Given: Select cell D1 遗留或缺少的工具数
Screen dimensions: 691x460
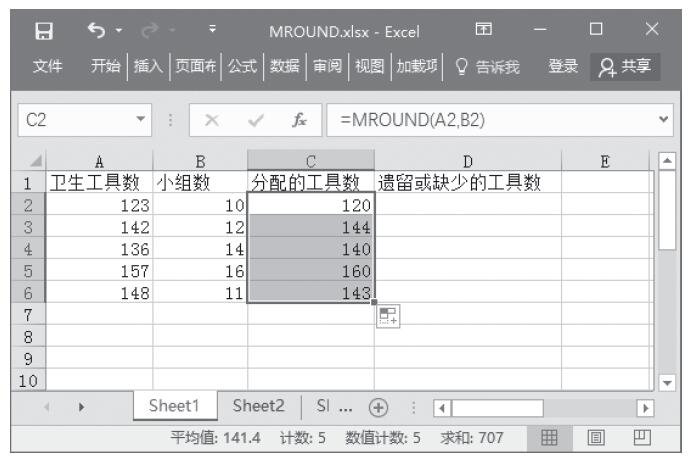Looking at the screenshot, I should [x=467, y=182].
